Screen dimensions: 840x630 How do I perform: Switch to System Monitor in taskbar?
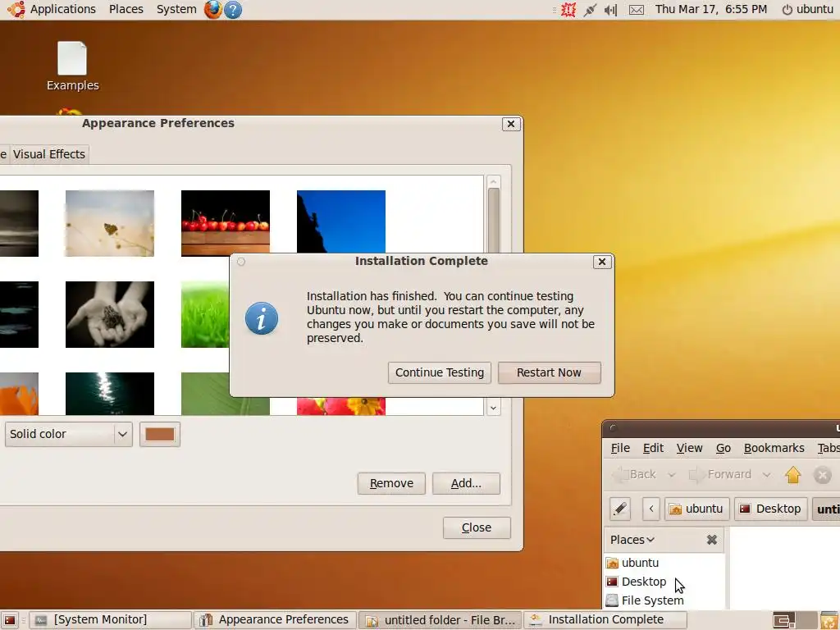click(x=109, y=620)
